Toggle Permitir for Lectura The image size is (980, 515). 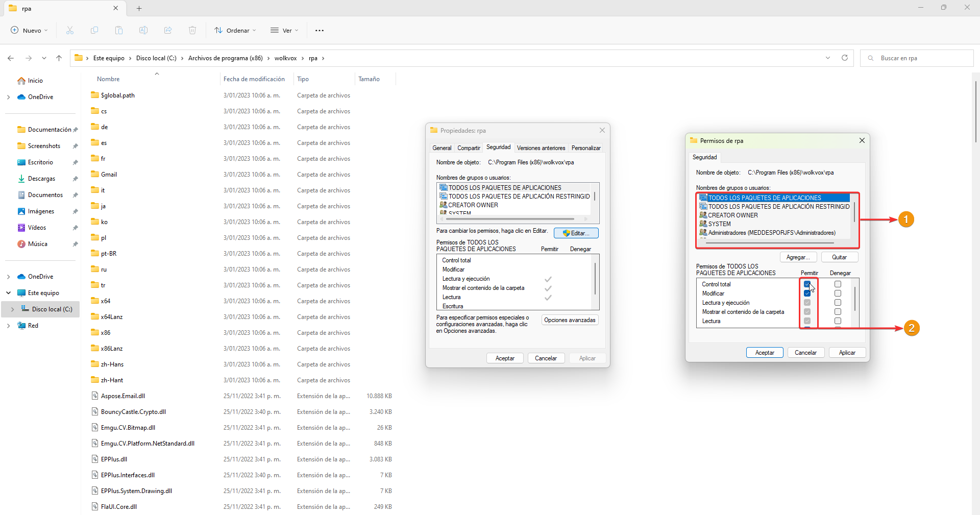coord(807,321)
